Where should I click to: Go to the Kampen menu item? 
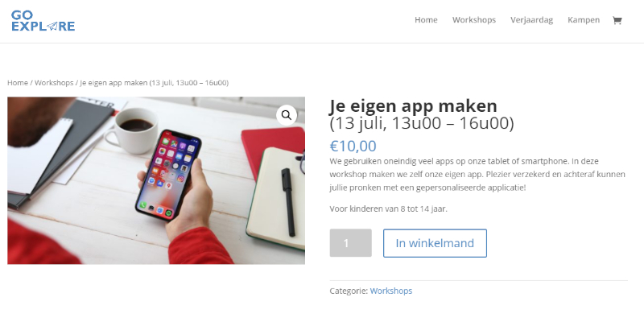point(584,19)
